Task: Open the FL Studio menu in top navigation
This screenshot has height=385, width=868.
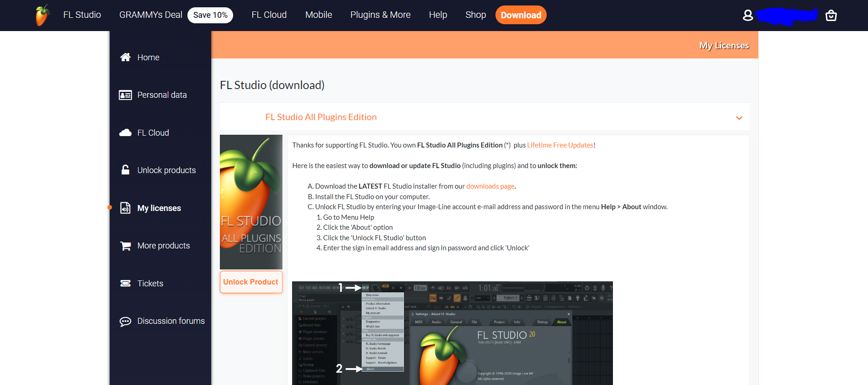Action: click(82, 15)
